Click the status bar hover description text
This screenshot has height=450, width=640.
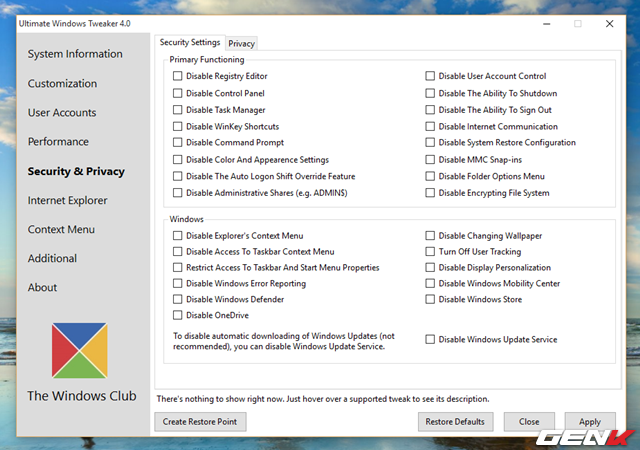[x=323, y=399]
